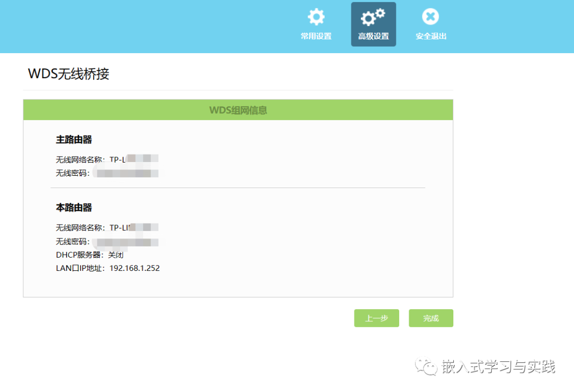The image size is (574, 392).
Task: Go back with 上一步 button
Action: [x=376, y=318]
